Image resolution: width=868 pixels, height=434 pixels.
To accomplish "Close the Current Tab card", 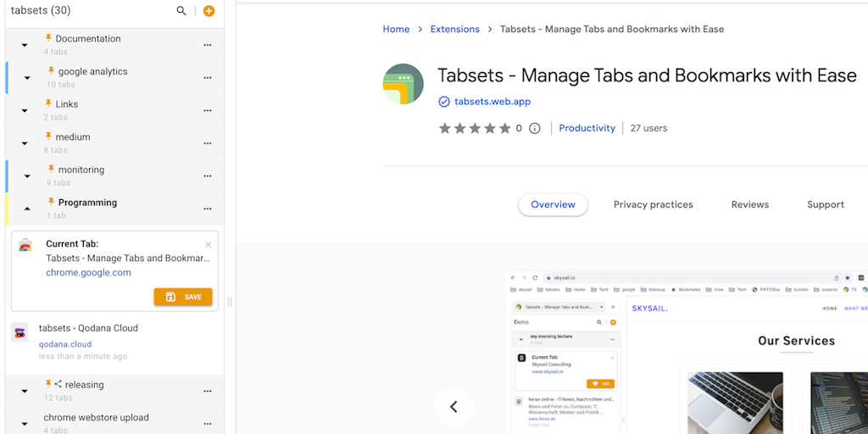I will 209,245.
